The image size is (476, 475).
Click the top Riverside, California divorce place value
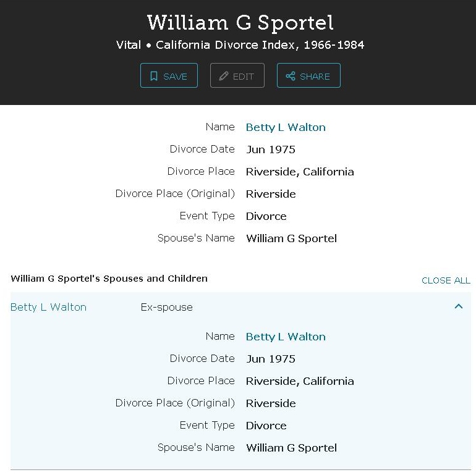(x=300, y=172)
